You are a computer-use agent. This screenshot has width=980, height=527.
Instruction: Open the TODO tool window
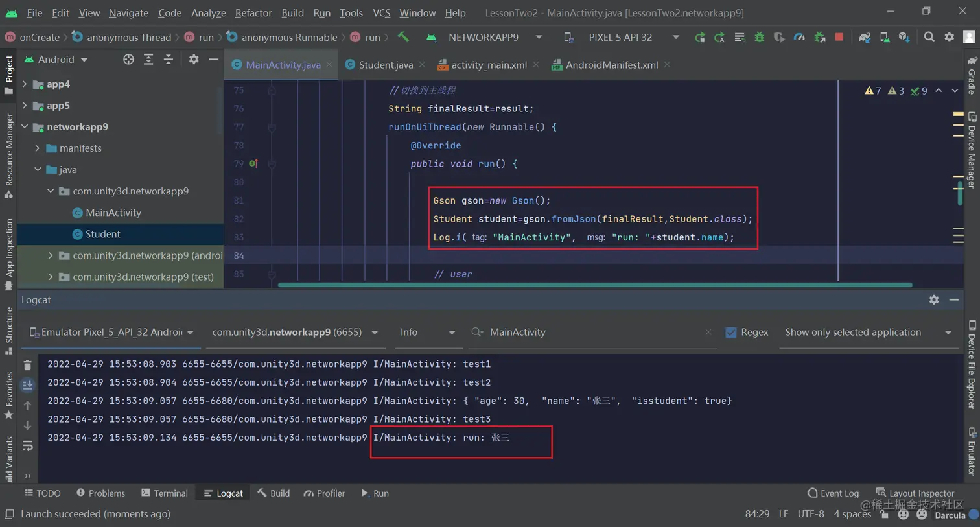click(43, 493)
